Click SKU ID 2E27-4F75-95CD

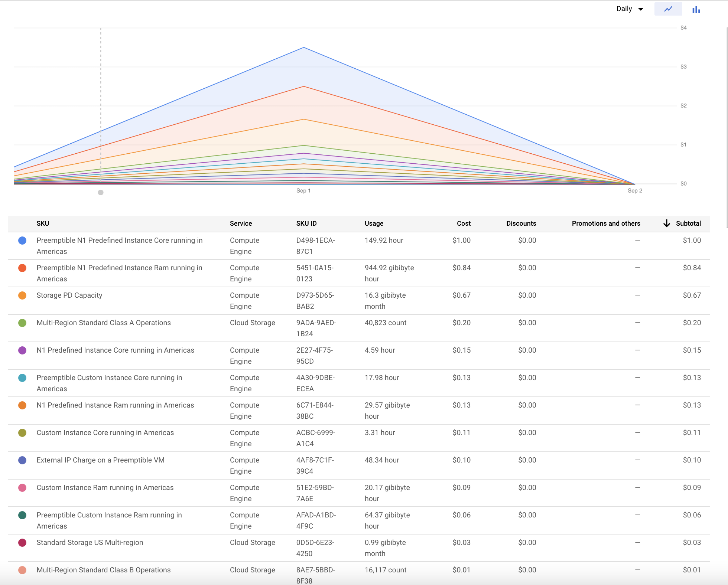click(315, 356)
